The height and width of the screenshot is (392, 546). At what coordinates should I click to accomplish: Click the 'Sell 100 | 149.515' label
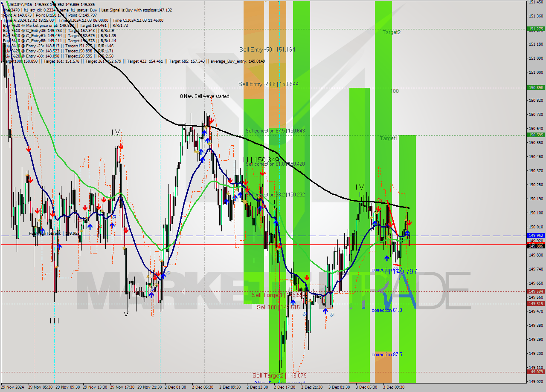[x=278, y=307]
